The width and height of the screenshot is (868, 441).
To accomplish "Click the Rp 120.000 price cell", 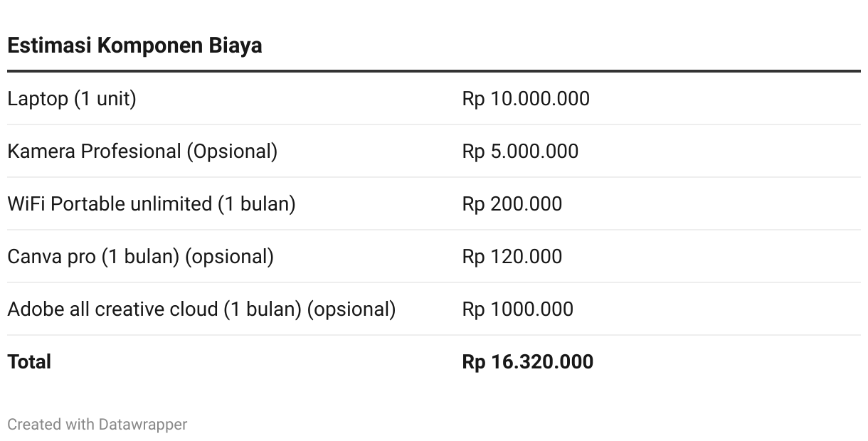I will [512, 257].
